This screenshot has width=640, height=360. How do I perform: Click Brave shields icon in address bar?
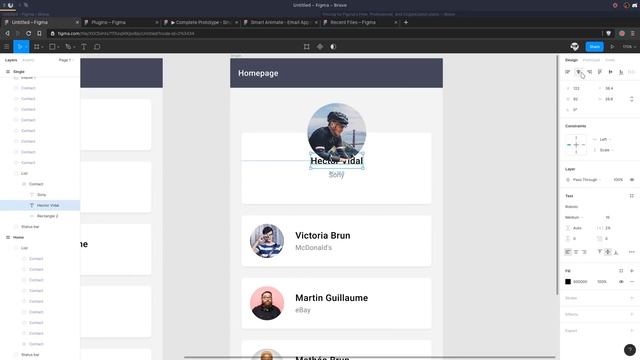pos(609,33)
